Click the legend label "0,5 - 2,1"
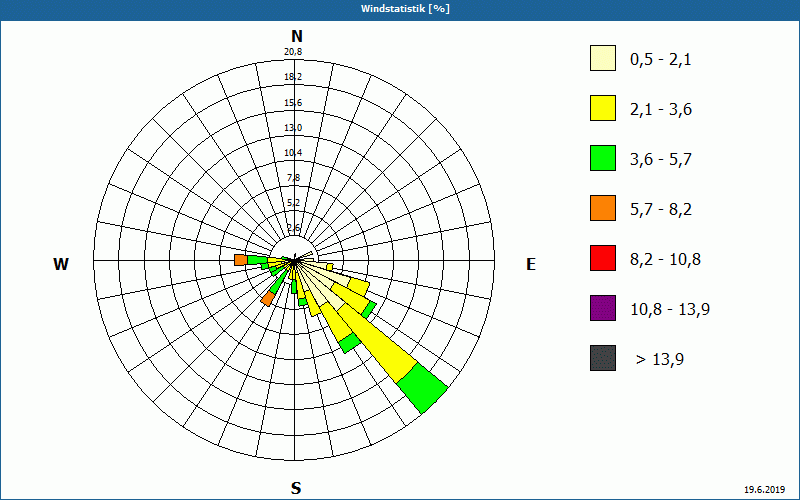The width and height of the screenshot is (800, 500). coord(661,60)
